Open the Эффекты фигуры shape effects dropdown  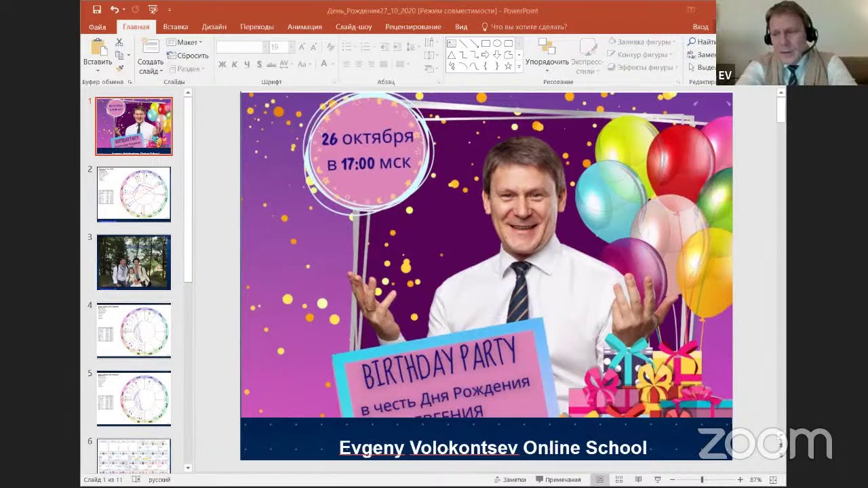(x=642, y=68)
